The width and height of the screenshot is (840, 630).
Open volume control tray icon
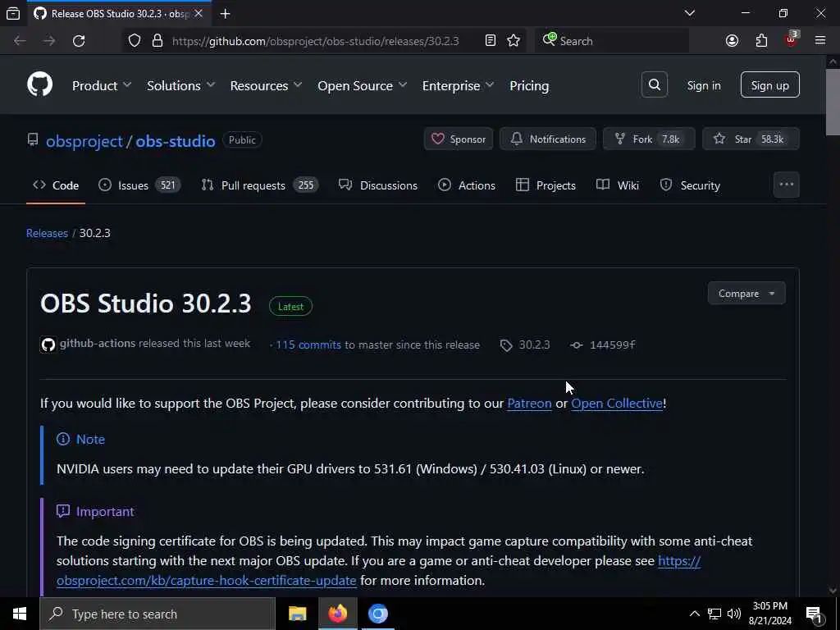[734, 614]
